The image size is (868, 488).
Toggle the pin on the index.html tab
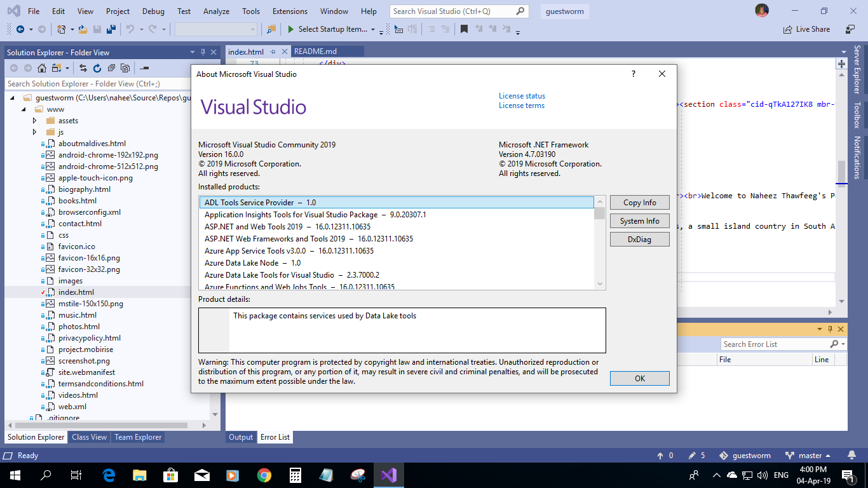[x=273, y=51]
